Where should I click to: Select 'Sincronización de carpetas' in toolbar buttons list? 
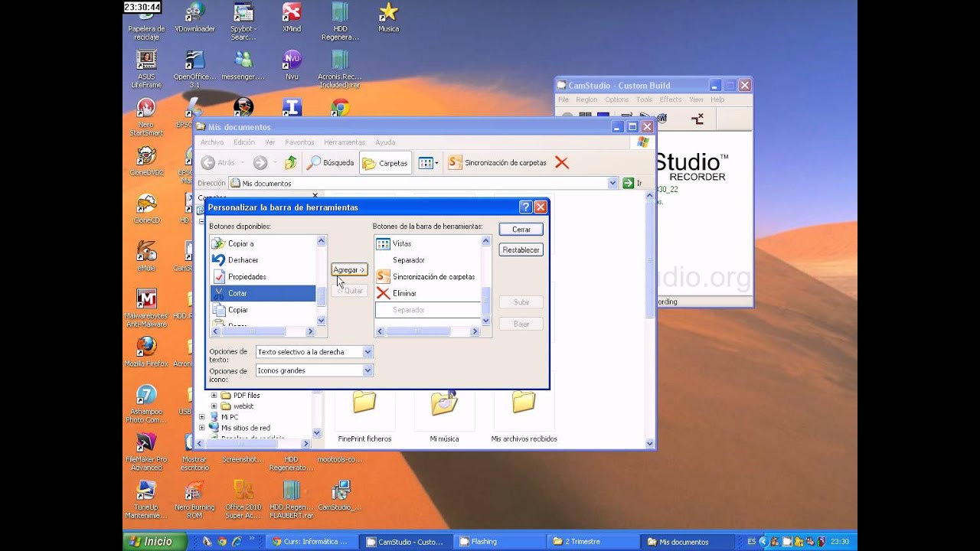pos(427,276)
